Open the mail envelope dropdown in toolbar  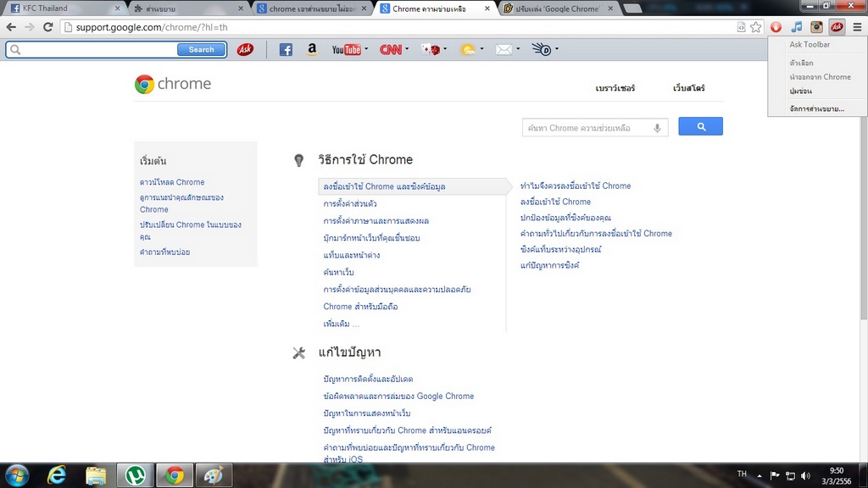(518, 49)
